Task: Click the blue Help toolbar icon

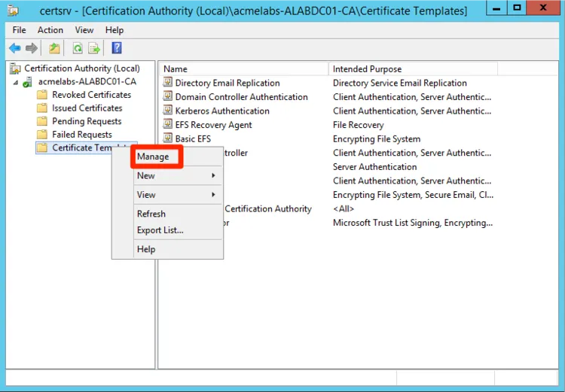Action: pyautogui.click(x=117, y=48)
